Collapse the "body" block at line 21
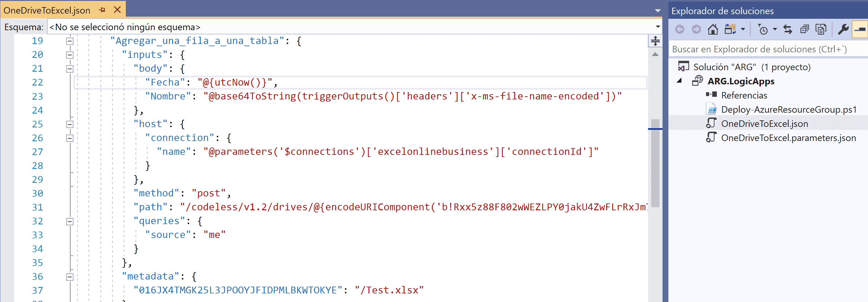This screenshot has width=868, height=302. (x=70, y=69)
